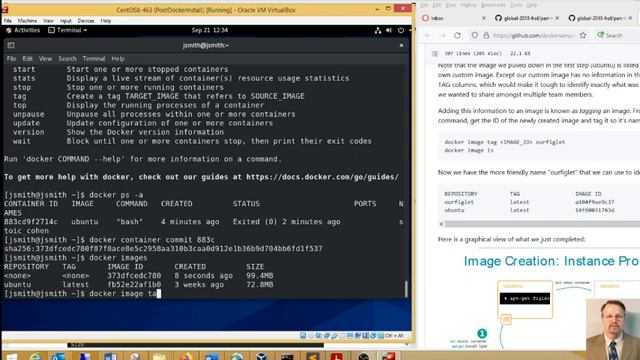The height and width of the screenshot is (360, 640).
Task: Click the browser Forward arrow
Action: pos(443,36)
